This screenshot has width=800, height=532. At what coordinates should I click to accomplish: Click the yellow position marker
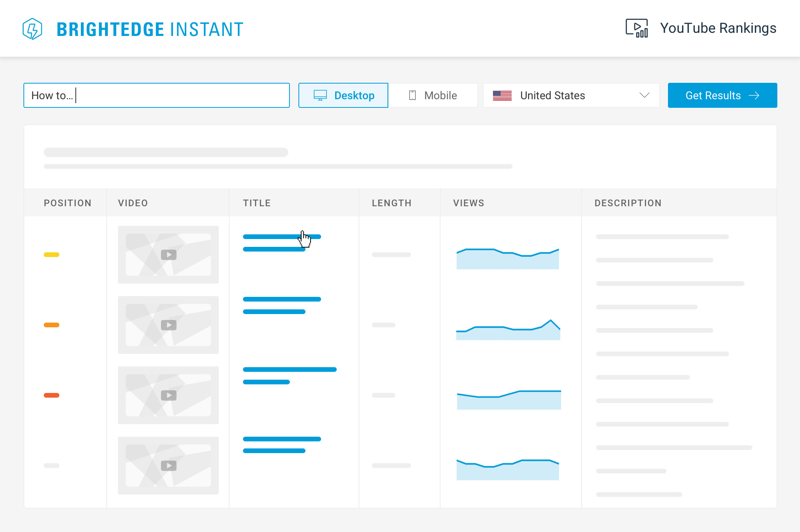(x=52, y=255)
